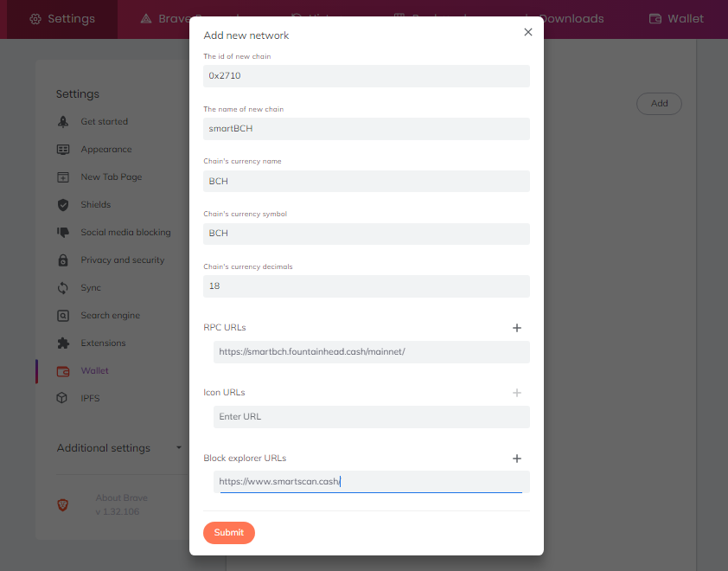Add another Block explorer URL with plus icon
The image size is (728, 571).
(517, 459)
